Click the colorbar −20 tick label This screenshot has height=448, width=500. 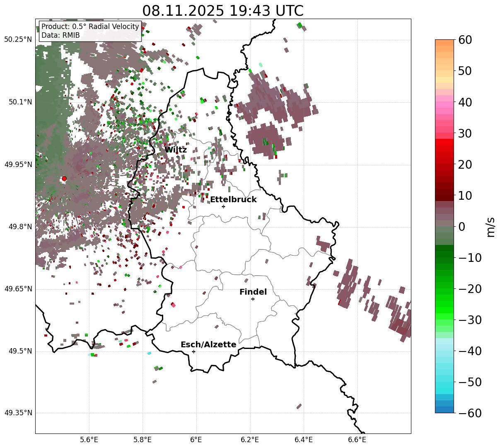point(470,288)
